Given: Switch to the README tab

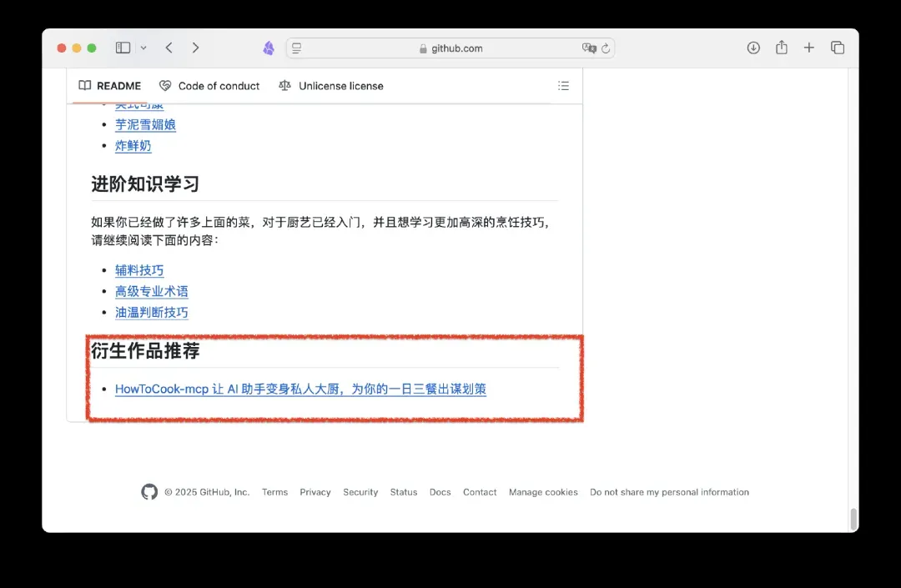Looking at the screenshot, I should click(x=110, y=86).
